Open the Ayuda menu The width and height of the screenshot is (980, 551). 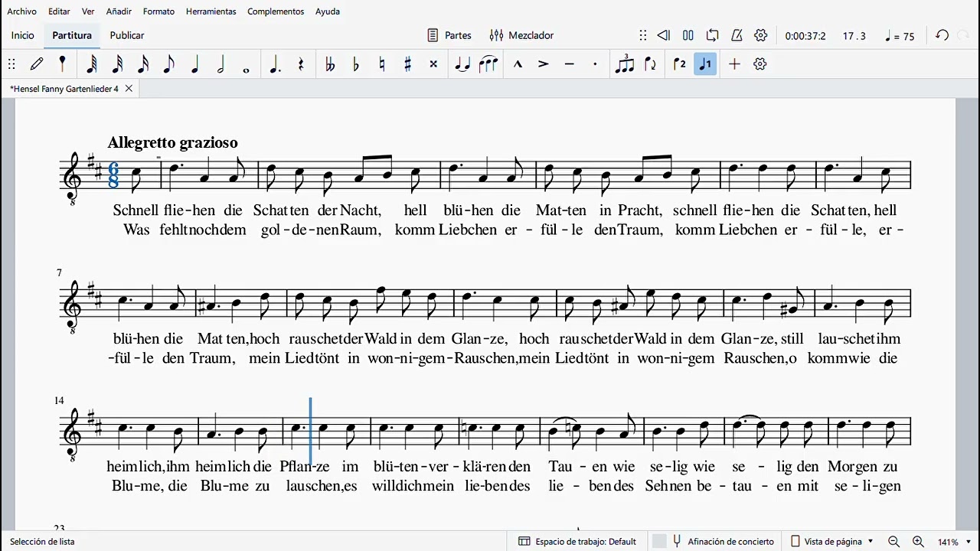click(328, 11)
